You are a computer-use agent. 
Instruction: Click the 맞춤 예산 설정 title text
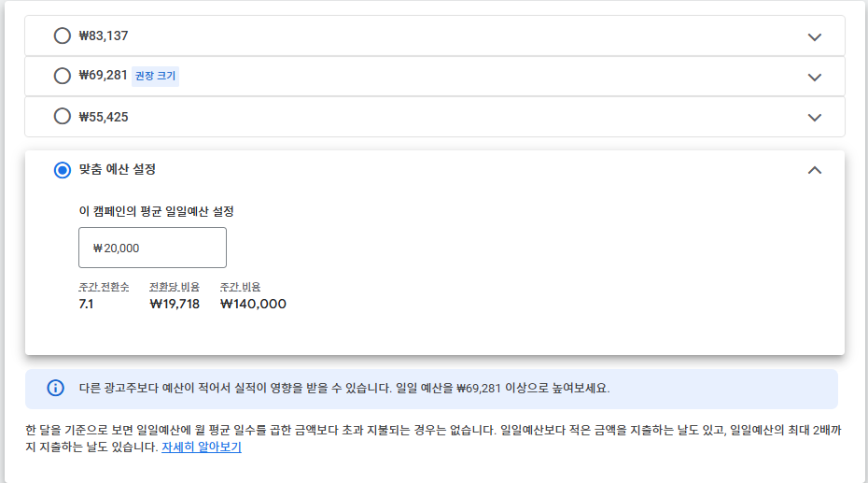click(118, 169)
